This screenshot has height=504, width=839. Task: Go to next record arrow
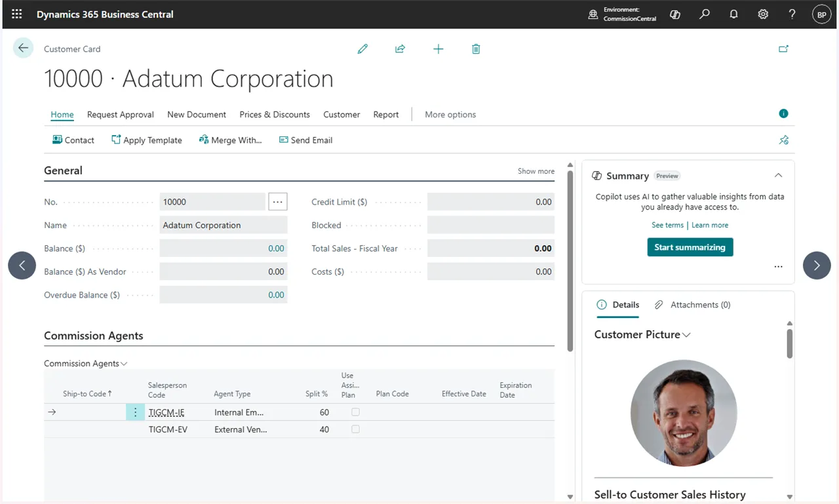point(817,265)
